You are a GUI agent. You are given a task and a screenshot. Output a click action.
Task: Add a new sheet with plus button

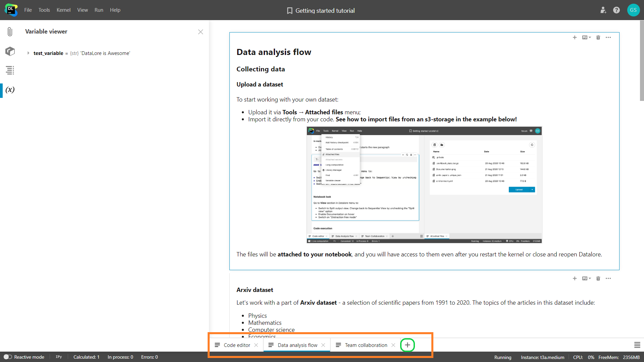tap(408, 345)
